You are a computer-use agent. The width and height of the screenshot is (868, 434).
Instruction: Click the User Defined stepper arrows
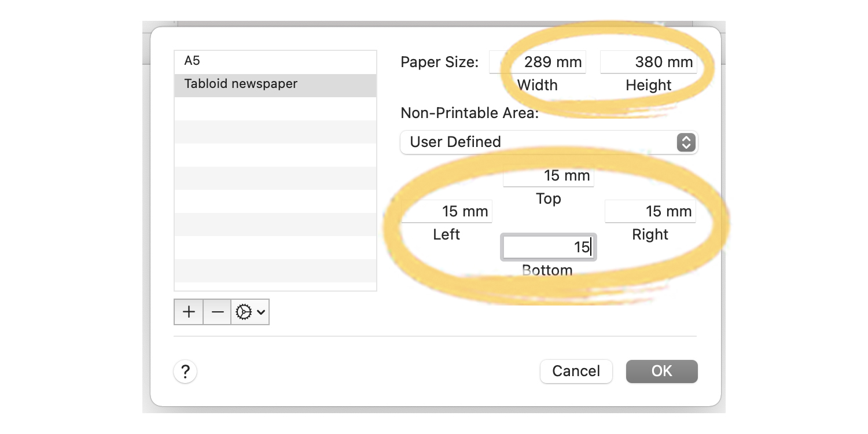click(686, 142)
